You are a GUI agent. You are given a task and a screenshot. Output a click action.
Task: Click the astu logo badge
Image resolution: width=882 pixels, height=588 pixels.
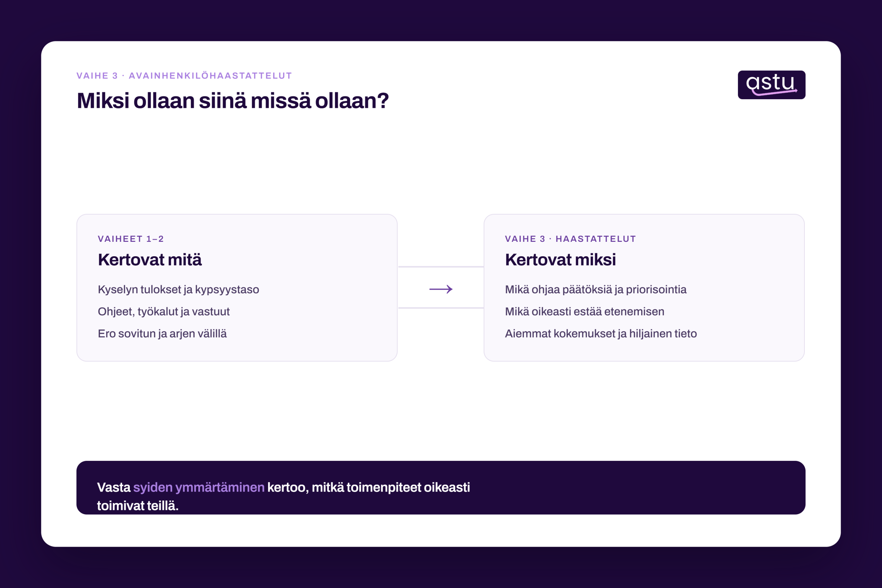[771, 85]
